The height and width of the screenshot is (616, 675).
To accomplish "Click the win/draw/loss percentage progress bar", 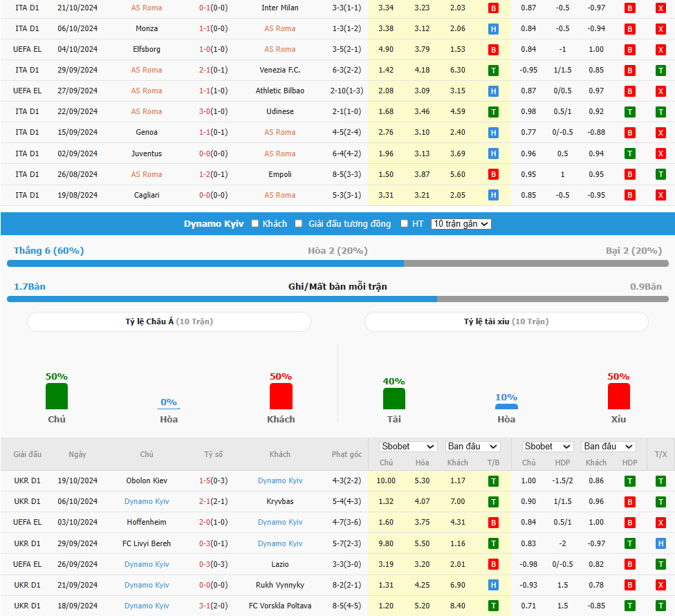I will [337, 263].
